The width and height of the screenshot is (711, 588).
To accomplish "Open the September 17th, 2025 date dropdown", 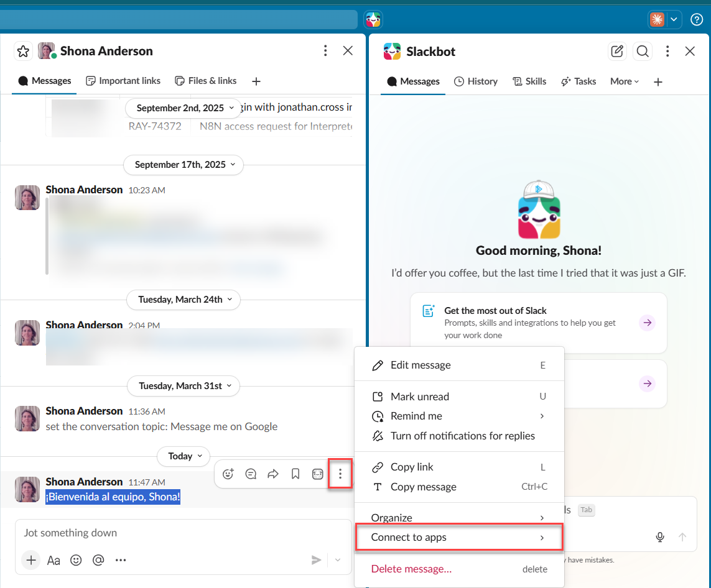I will click(x=183, y=165).
